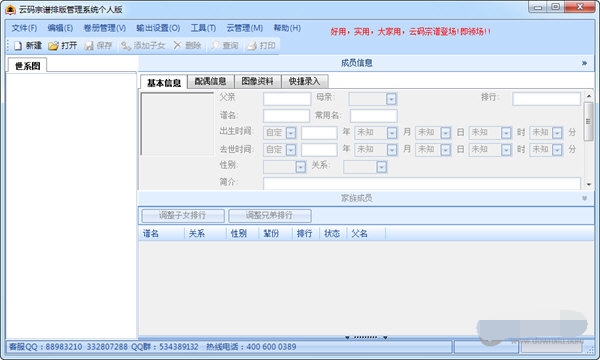This screenshot has width=600, height=360.
Task: Click the 调整子女排行 button
Action: pos(183,215)
